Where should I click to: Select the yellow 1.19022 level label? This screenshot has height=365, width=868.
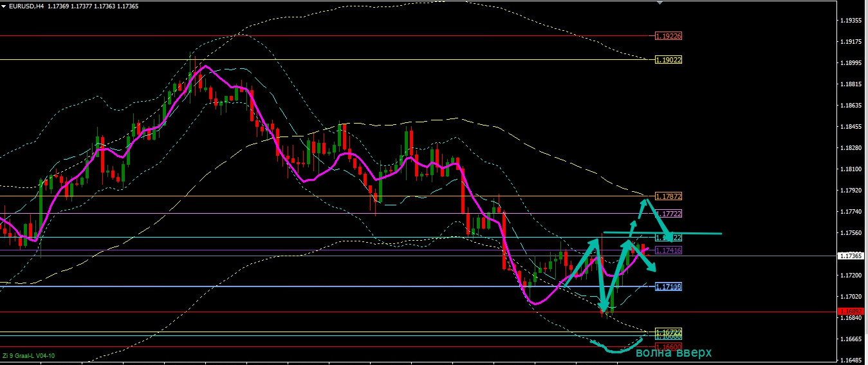(x=668, y=60)
